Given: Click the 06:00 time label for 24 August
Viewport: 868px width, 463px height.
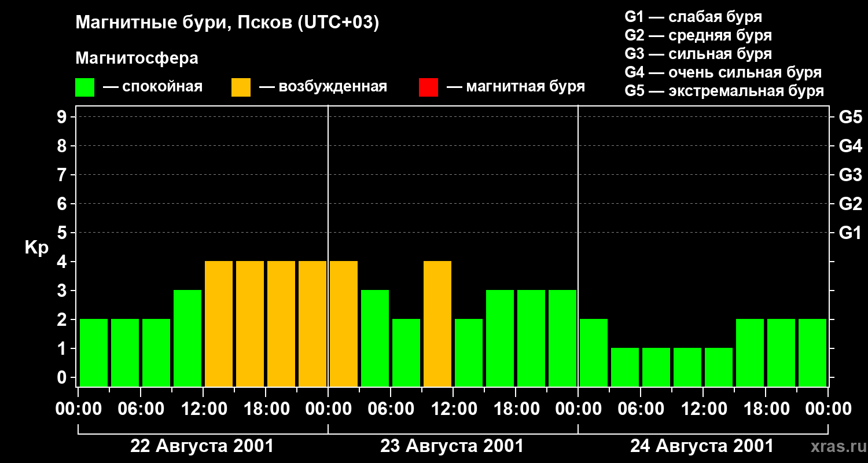Looking at the screenshot, I should [x=641, y=409].
